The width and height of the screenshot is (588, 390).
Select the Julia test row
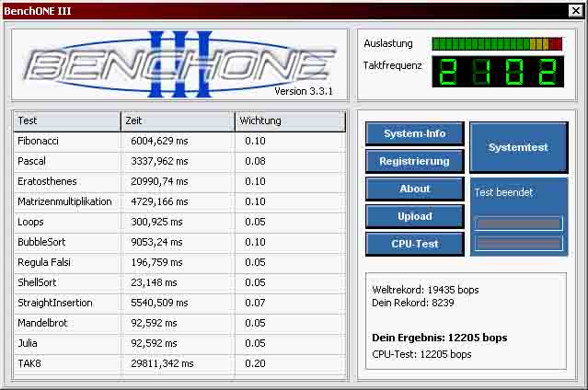pos(179,344)
